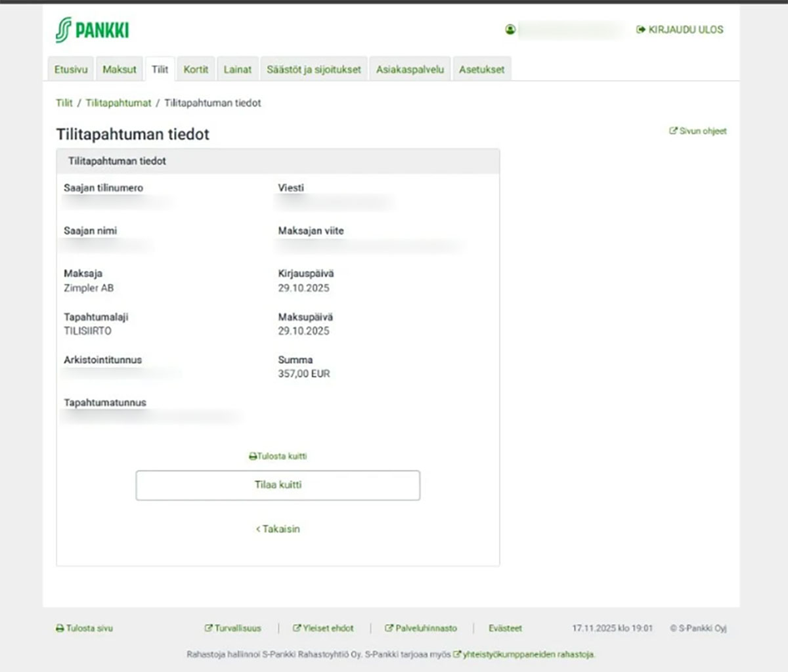
Task: Open Sivun ohjeet help link
Action: click(x=698, y=131)
